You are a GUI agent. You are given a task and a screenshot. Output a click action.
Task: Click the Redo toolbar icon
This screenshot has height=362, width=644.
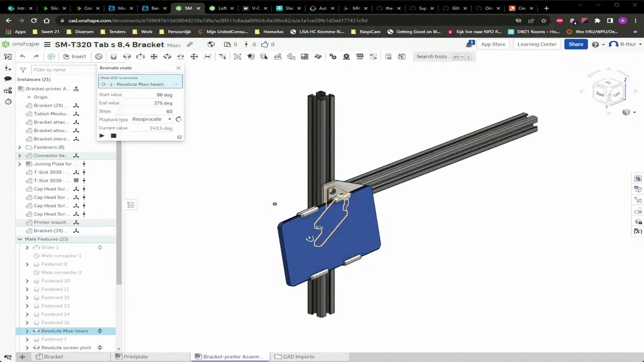pos(36,57)
